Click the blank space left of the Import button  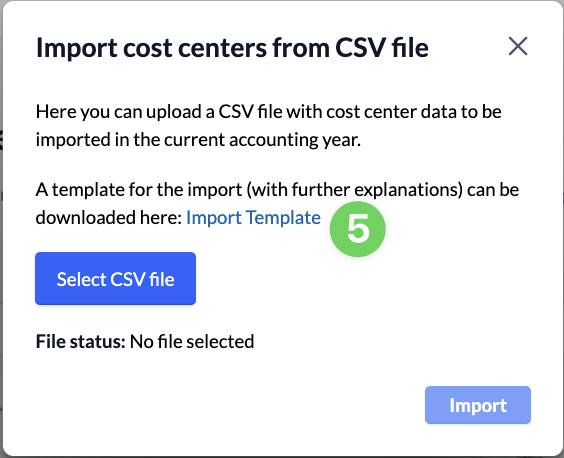[x=230, y=405]
